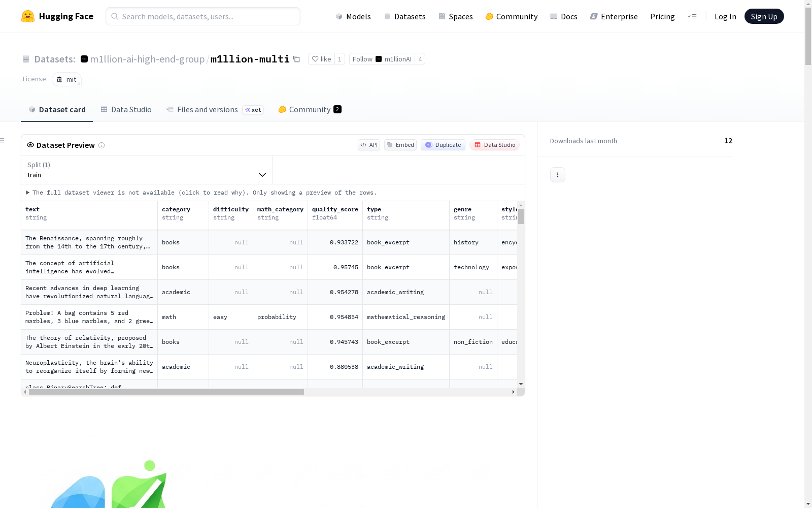Click the Log In link

click(x=725, y=17)
